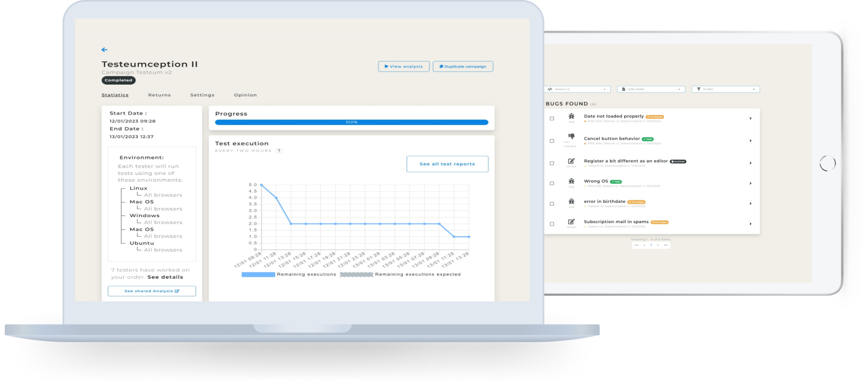Click the help question mark near Every Two Hours
This screenshot has height=384, width=868.
(x=280, y=151)
